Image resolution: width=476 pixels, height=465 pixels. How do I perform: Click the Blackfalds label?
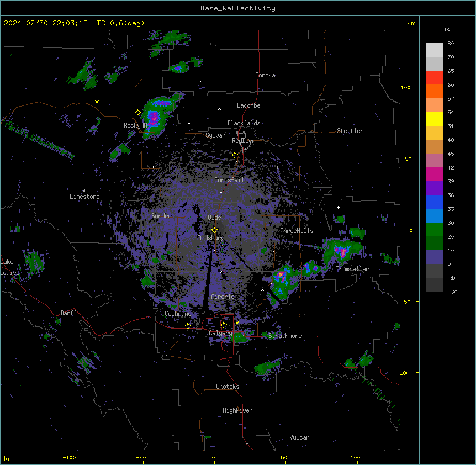(x=244, y=123)
